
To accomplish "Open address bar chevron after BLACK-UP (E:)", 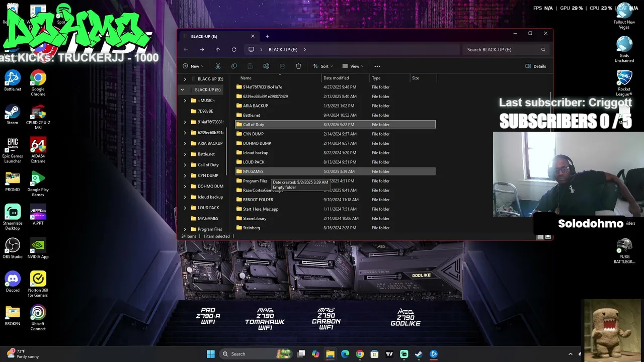I will (x=304, y=49).
